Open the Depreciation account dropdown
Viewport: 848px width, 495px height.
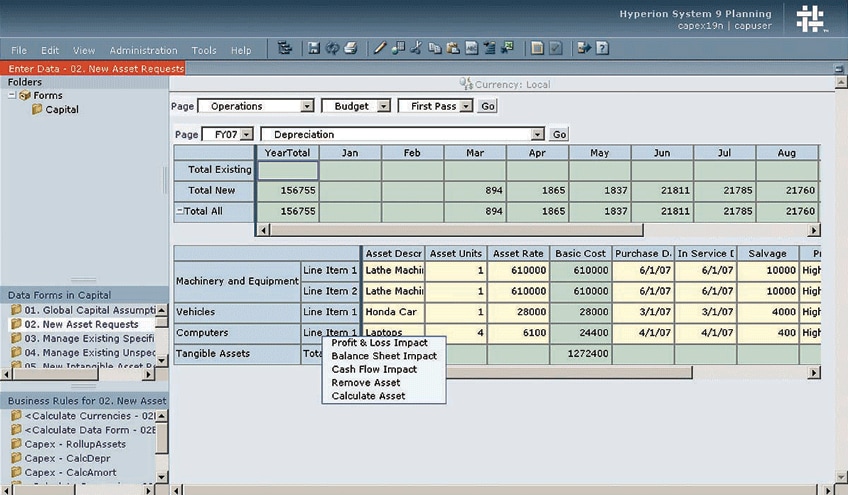tap(537, 134)
